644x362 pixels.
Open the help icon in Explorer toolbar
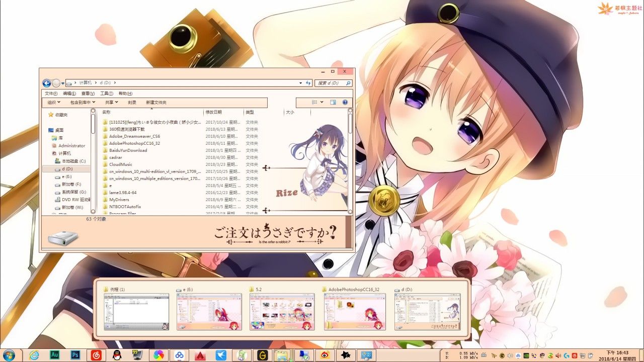pos(345,102)
